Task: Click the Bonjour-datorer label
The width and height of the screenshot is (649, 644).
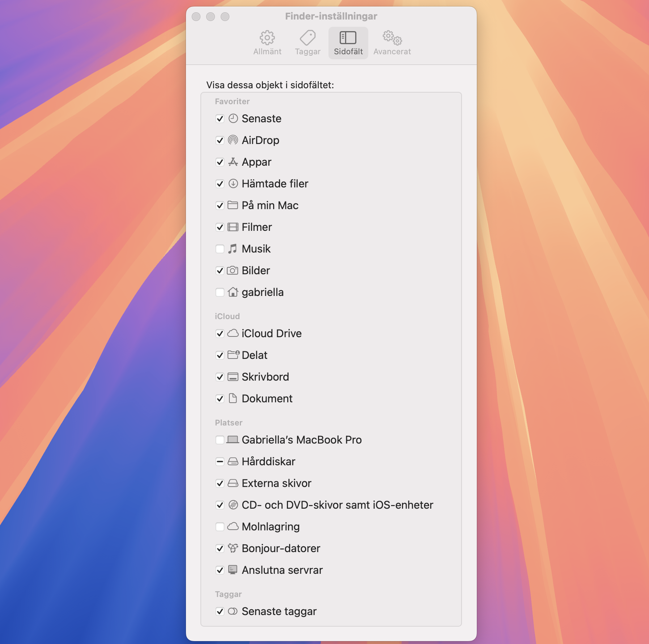Action: [281, 548]
